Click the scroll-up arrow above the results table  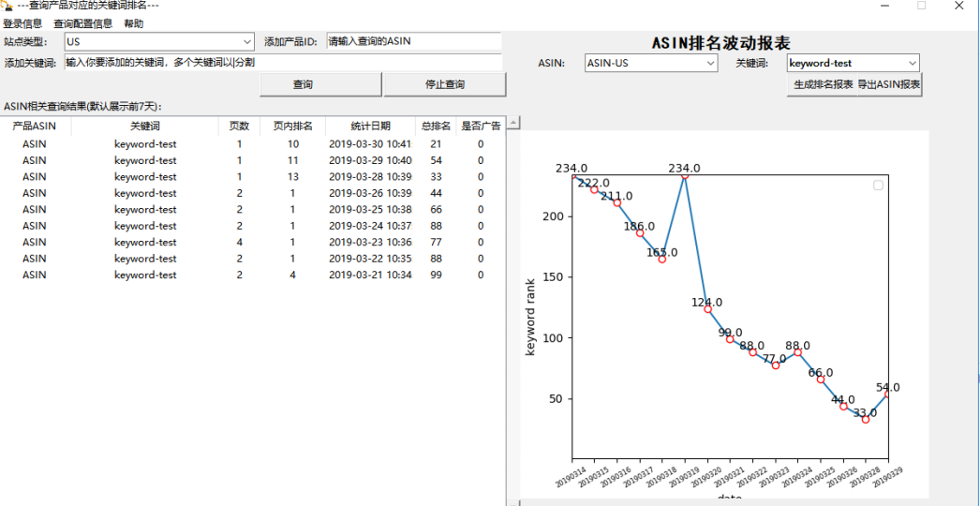(x=513, y=123)
